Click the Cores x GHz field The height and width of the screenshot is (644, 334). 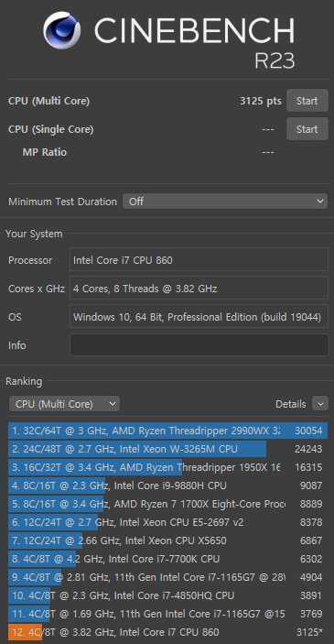[199, 289]
